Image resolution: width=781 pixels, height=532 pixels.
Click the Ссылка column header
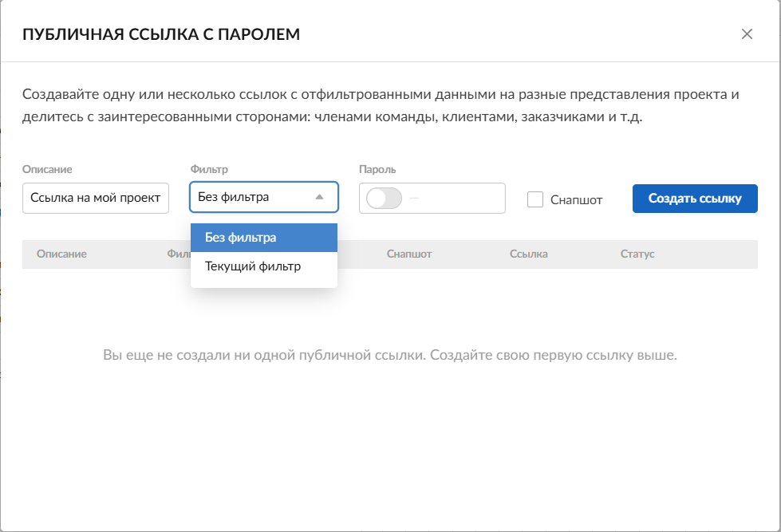coord(528,254)
